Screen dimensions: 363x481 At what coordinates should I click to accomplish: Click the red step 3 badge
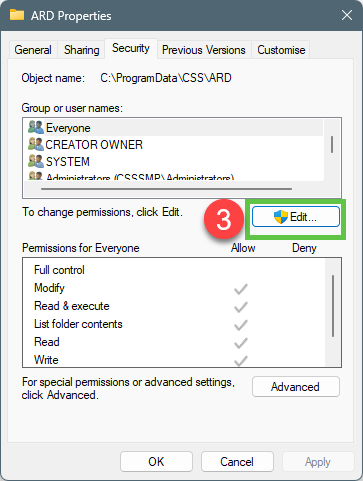coord(224,219)
